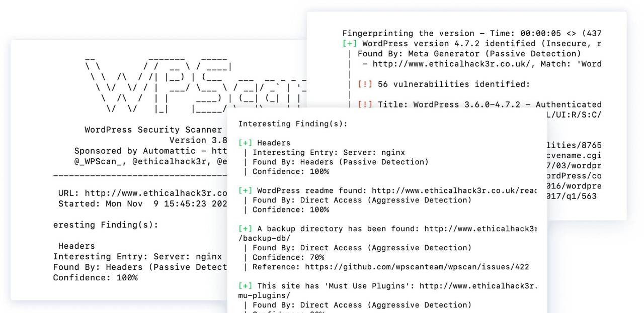Click the red [!] before '56 vulnerabilities'
Viewport: 644px width, 313px height.
click(x=365, y=84)
